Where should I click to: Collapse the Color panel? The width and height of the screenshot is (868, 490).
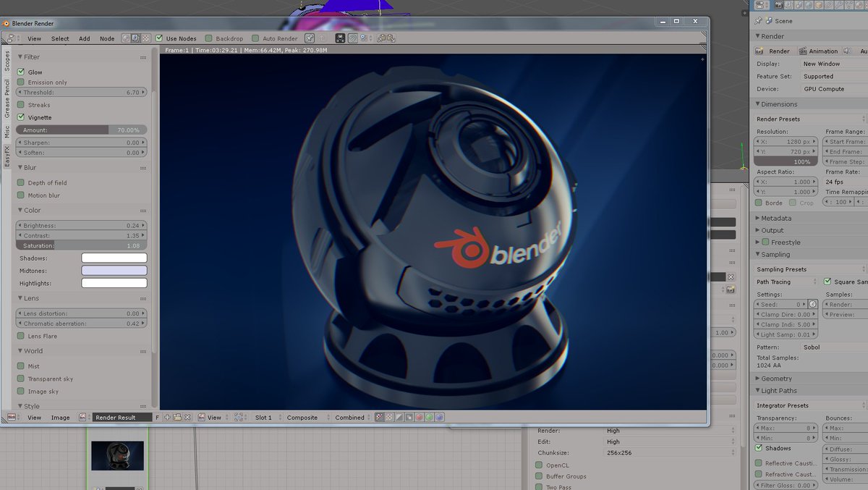(20, 211)
